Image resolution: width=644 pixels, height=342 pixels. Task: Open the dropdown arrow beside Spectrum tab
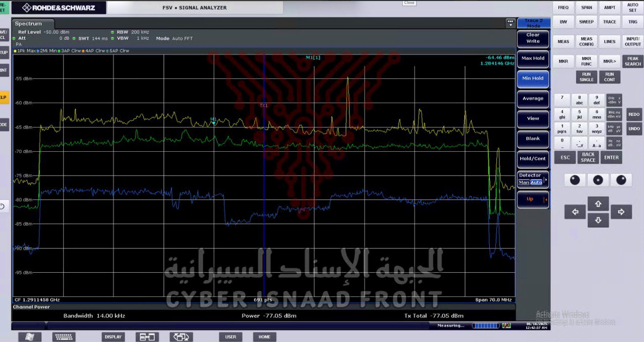510,23
